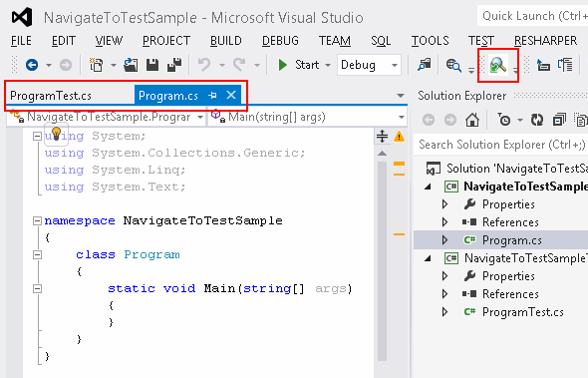Open the Undo history dropdown arrow
The width and height of the screenshot is (588, 378).
pos(222,65)
